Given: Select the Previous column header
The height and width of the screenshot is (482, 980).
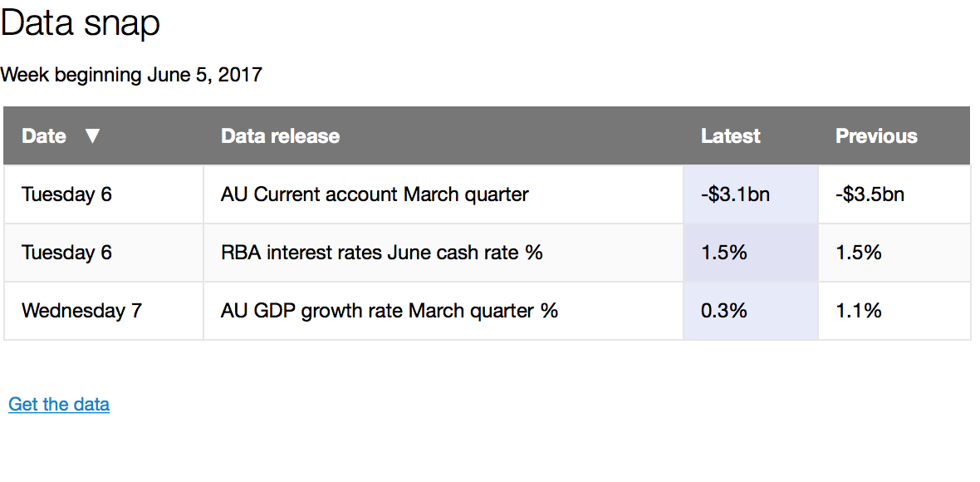Looking at the screenshot, I should pyautogui.click(x=876, y=135).
